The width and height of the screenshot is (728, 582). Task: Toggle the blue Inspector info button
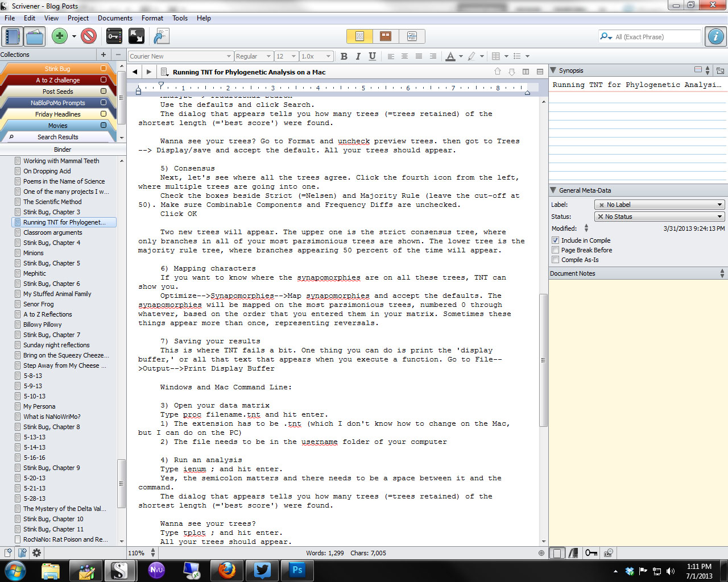pos(715,36)
